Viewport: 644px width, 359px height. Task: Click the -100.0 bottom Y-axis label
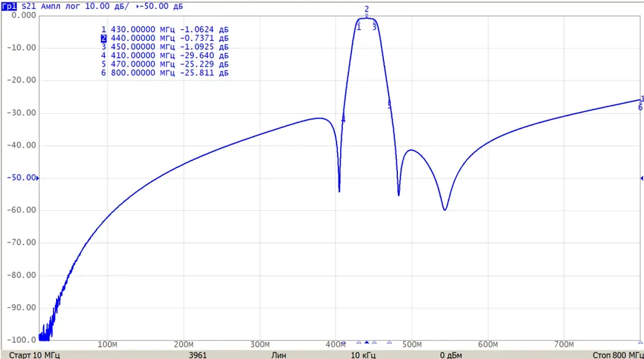point(22,340)
